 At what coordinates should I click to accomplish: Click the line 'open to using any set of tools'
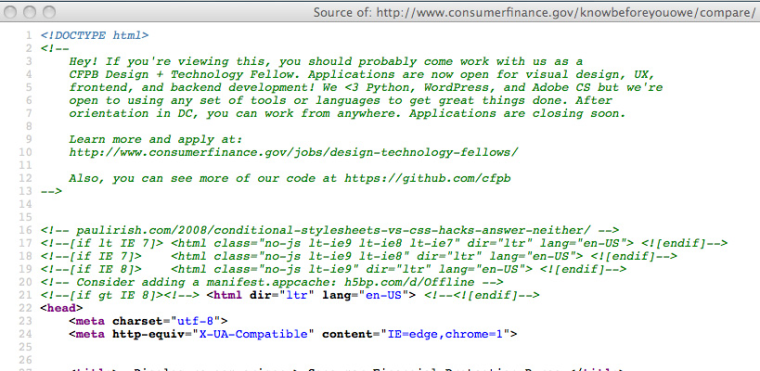pos(340,101)
